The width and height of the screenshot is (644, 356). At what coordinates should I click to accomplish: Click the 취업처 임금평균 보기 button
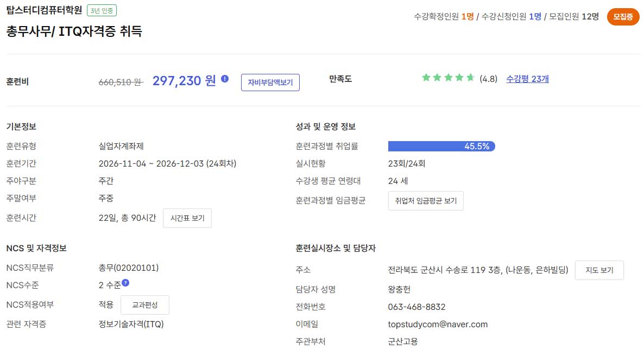[x=426, y=201]
